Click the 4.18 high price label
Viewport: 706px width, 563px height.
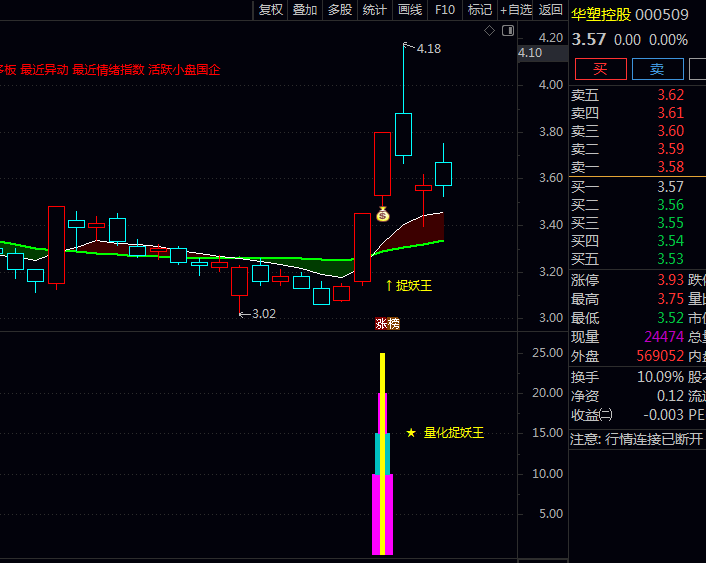pos(429,49)
